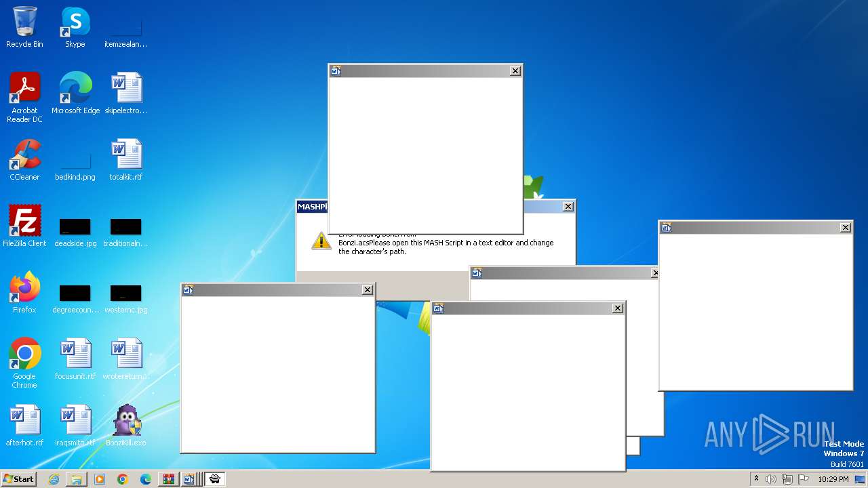
Task: Select the BonziKill.exe purple gorilla icon
Action: [126, 426]
